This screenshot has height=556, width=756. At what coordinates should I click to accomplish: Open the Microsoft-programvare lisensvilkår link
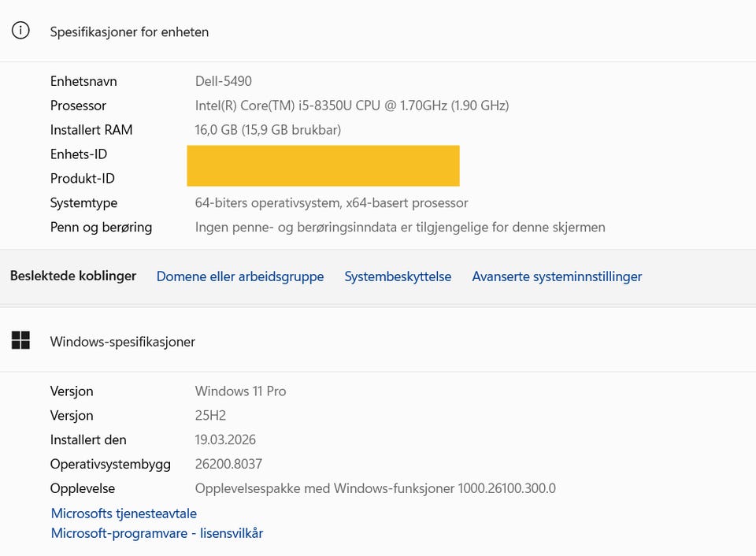157,533
